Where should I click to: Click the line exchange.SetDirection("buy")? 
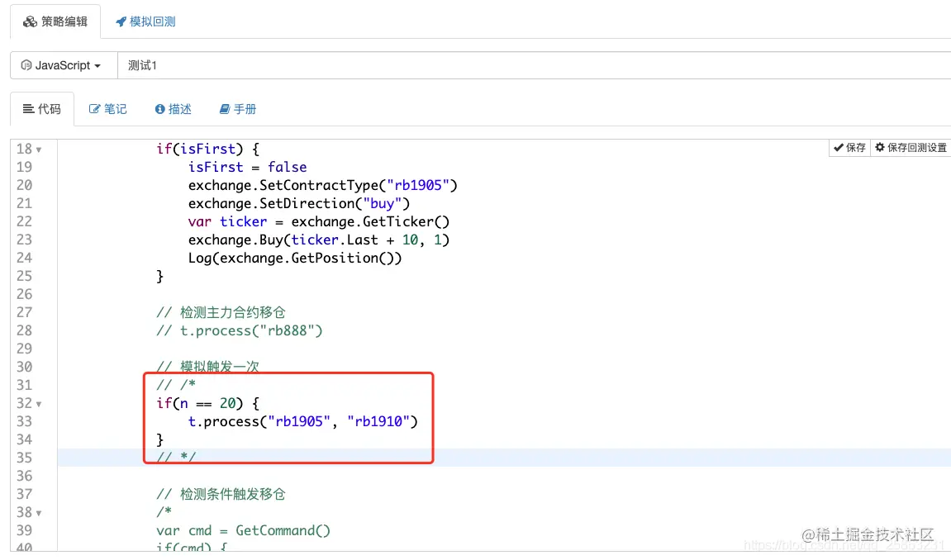tap(299, 204)
